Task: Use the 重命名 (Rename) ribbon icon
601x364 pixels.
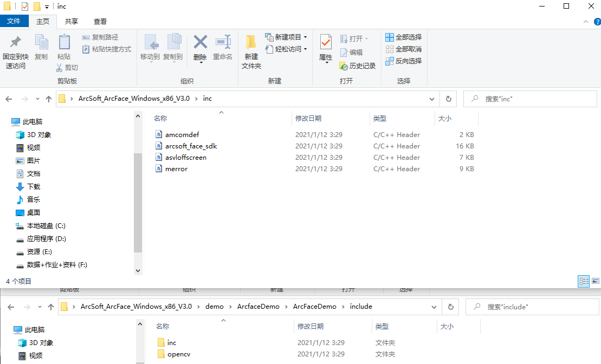Action: tap(223, 49)
